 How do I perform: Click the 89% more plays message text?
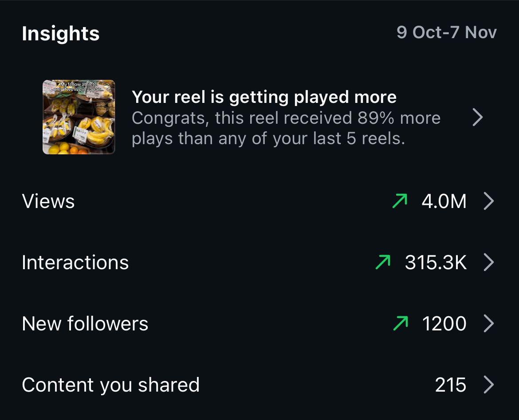click(x=286, y=128)
